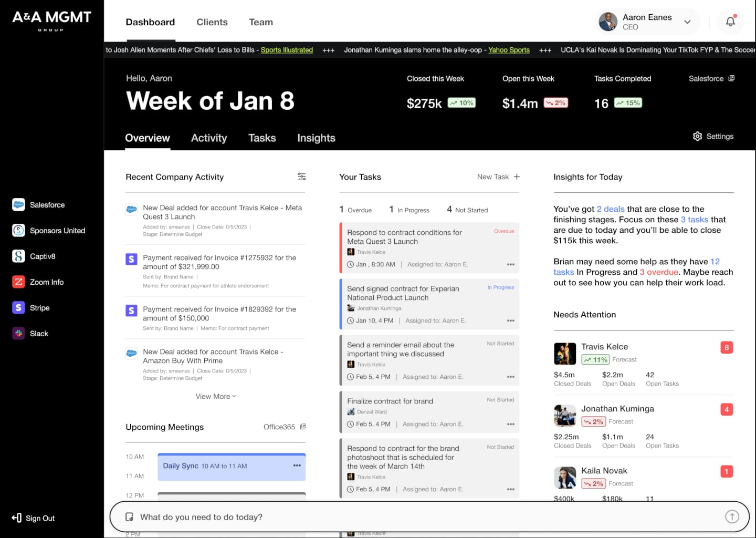
Task: Filter tasks by In Progress count
Action: (x=409, y=210)
